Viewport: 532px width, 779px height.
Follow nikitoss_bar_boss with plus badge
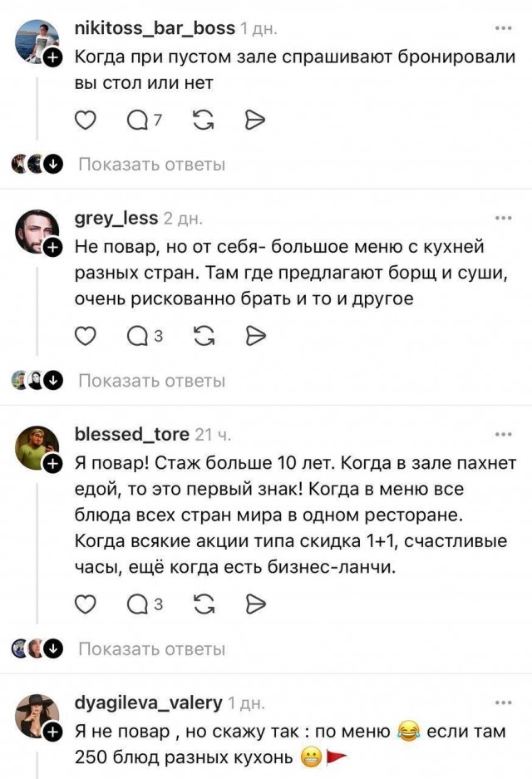(x=52, y=58)
